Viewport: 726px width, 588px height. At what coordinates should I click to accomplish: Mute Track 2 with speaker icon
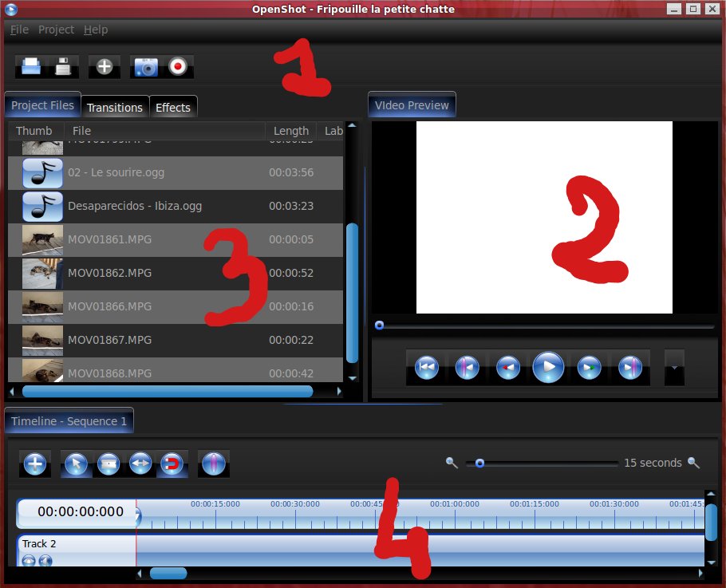coord(45,560)
